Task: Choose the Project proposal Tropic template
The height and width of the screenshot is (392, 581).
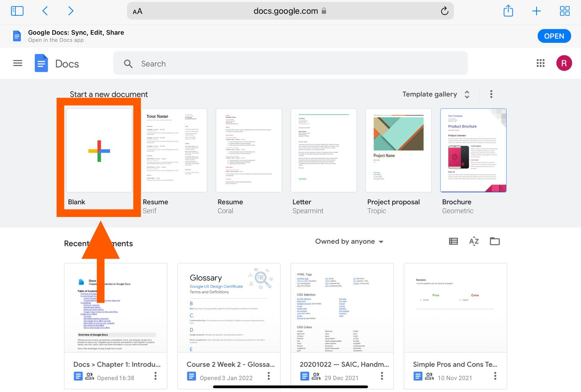Action: [x=399, y=150]
